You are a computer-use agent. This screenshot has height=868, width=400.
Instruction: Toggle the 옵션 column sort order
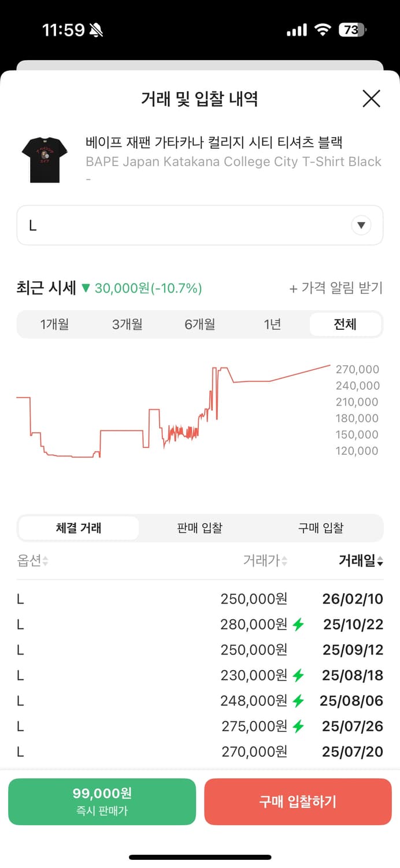point(29,561)
